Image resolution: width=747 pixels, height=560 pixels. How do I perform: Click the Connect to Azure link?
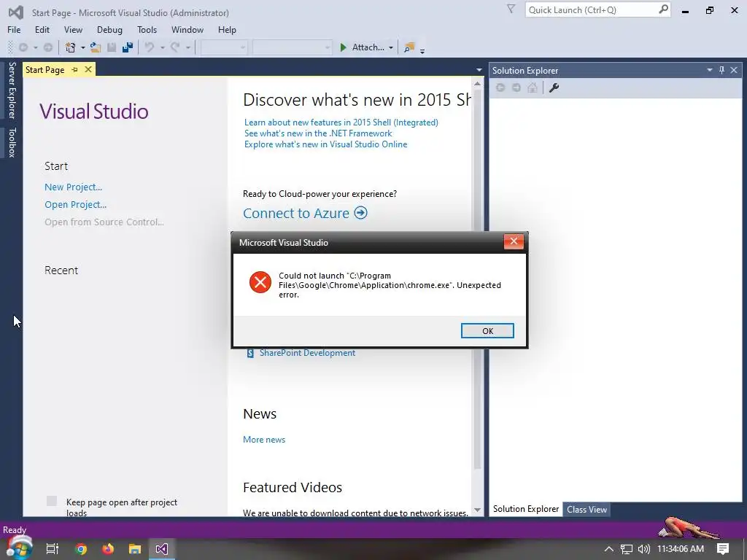click(296, 214)
